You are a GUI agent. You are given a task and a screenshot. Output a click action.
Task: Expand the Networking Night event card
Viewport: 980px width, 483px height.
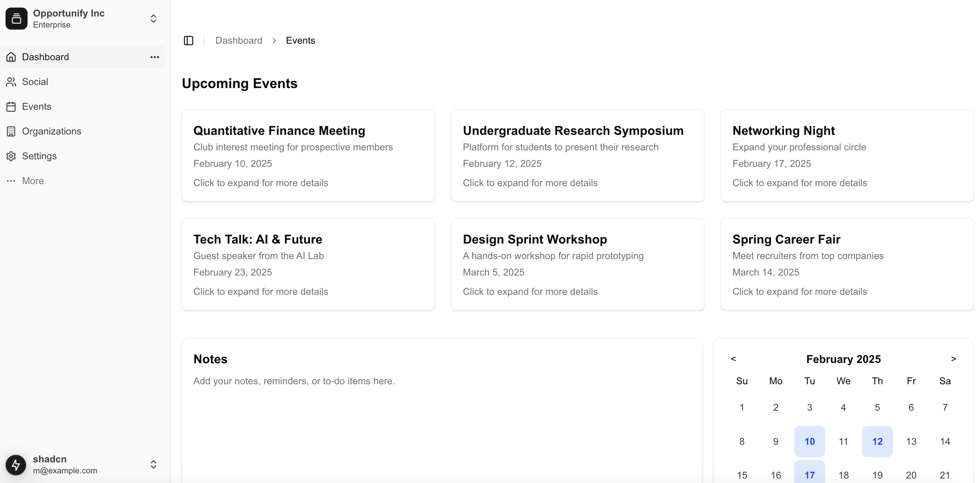pyautogui.click(x=847, y=155)
